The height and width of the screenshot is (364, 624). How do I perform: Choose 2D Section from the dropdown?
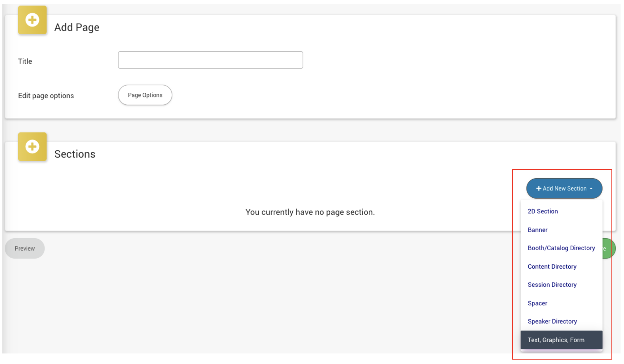pos(562,211)
